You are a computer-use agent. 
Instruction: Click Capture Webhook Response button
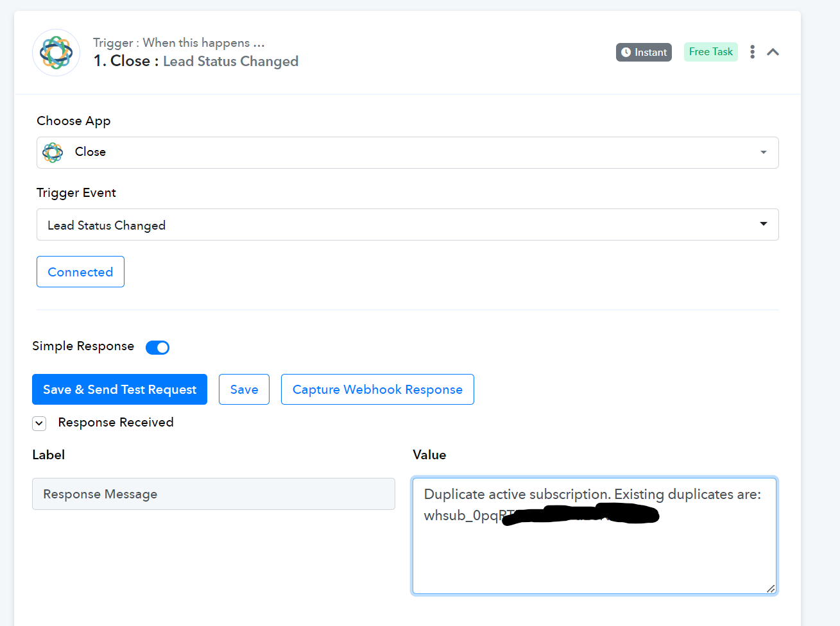coord(377,389)
